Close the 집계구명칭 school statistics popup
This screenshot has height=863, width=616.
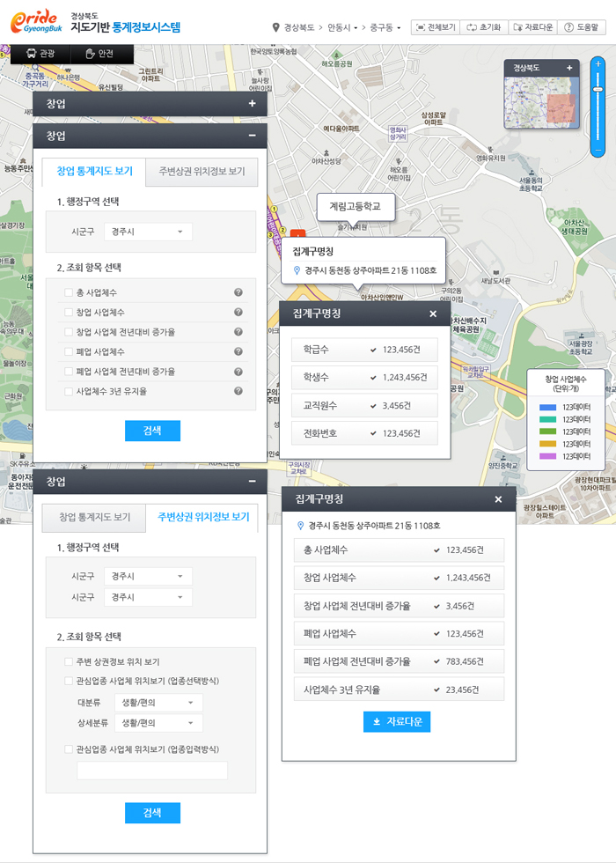coord(432,313)
